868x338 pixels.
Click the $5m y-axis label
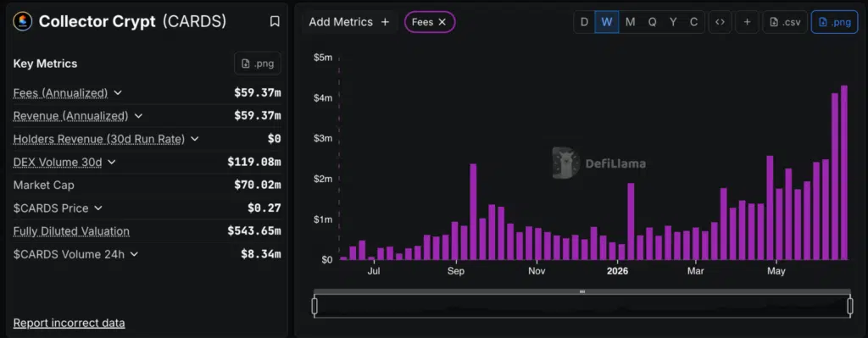323,57
